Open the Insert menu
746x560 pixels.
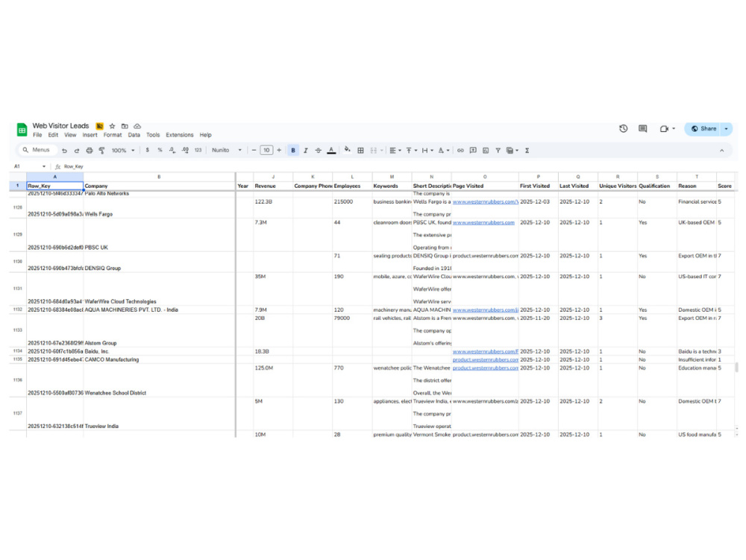pos(90,135)
